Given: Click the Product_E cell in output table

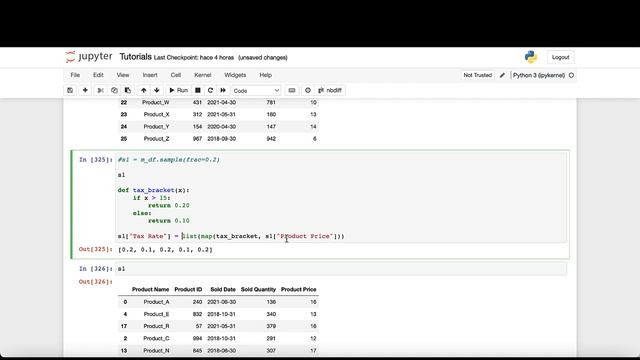Looking at the screenshot, I should (156, 314).
